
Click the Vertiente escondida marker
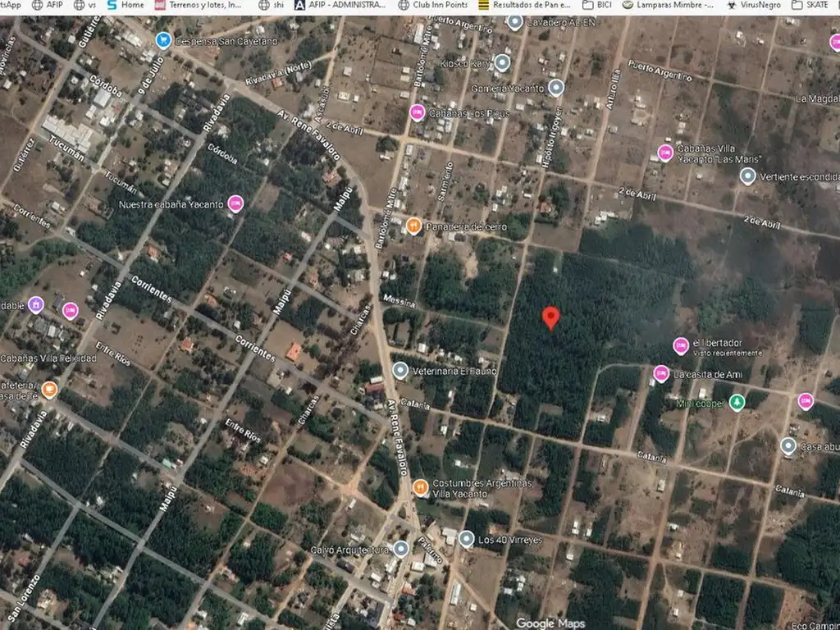point(747,176)
